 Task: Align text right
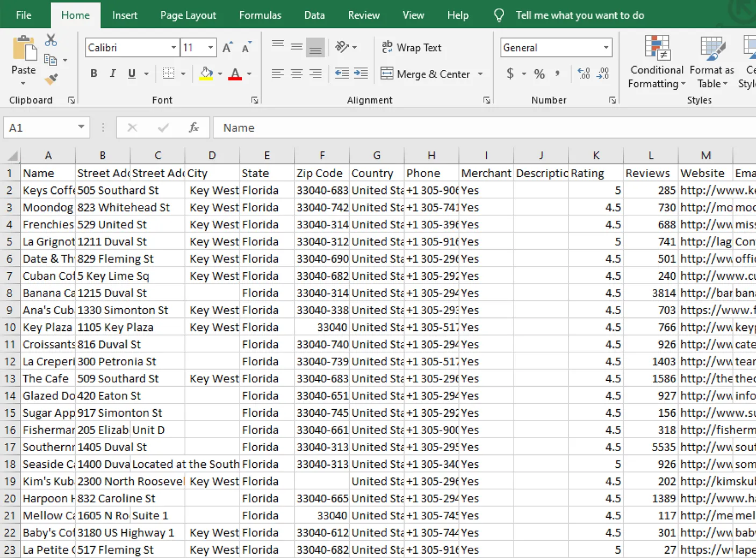(x=315, y=74)
